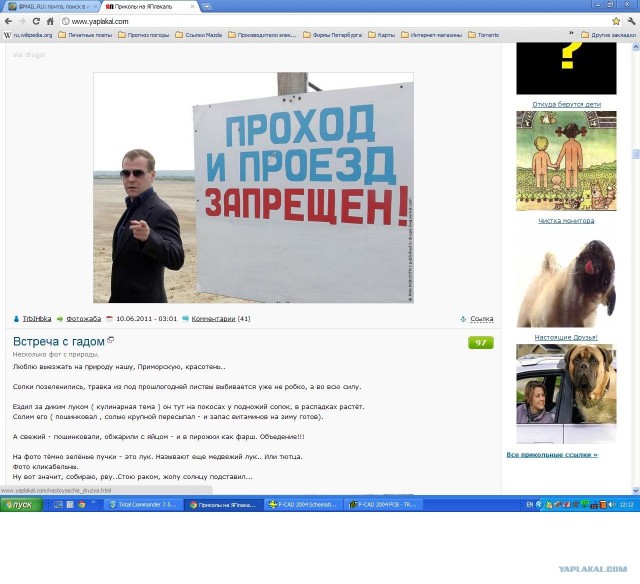The height and width of the screenshot is (584, 640).
Task: Expand the bookmarks overflow chevron
Action: 571,33
